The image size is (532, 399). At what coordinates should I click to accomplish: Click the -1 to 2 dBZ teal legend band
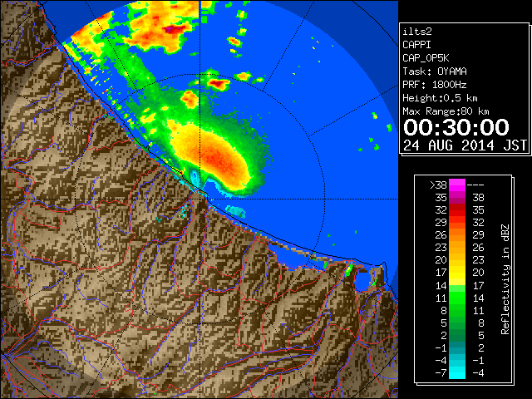tap(457, 348)
